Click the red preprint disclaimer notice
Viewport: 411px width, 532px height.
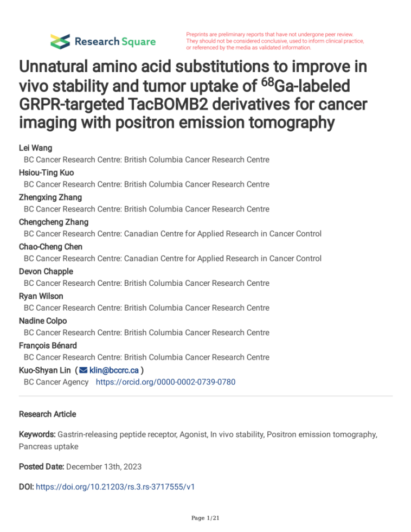coord(275,41)
